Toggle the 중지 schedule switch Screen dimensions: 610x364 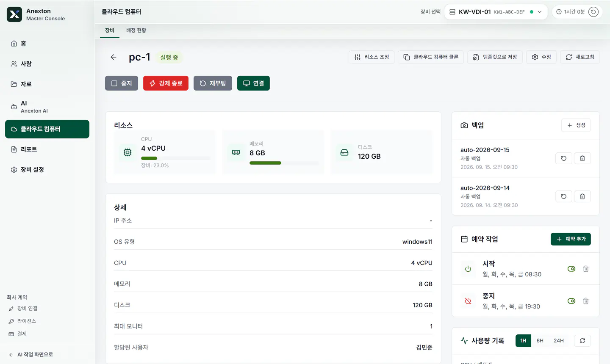(571, 301)
